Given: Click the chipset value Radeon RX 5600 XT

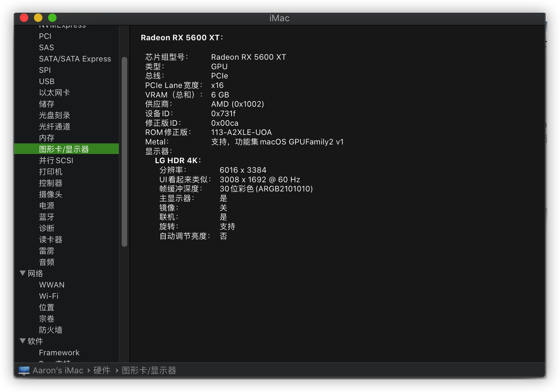Looking at the screenshot, I should tap(249, 57).
